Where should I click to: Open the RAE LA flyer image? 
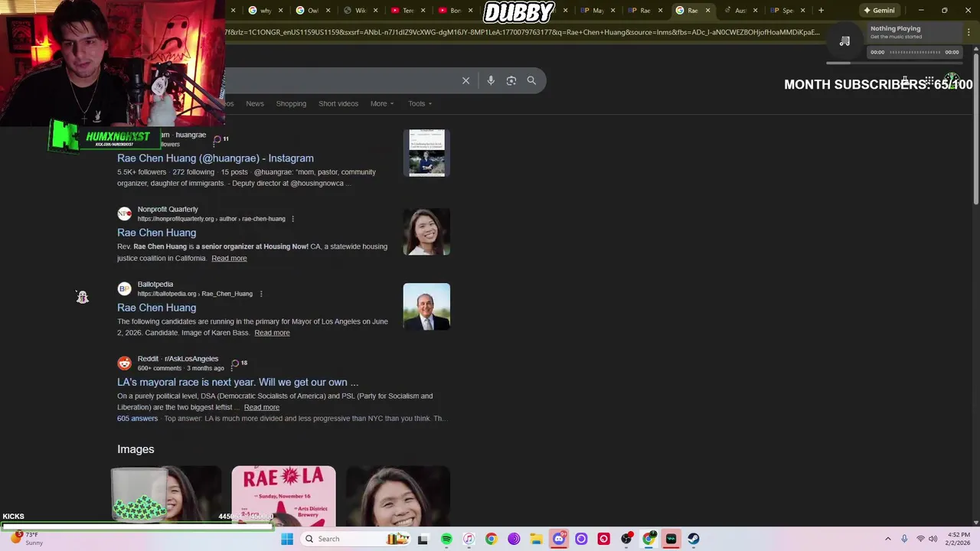click(x=283, y=496)
